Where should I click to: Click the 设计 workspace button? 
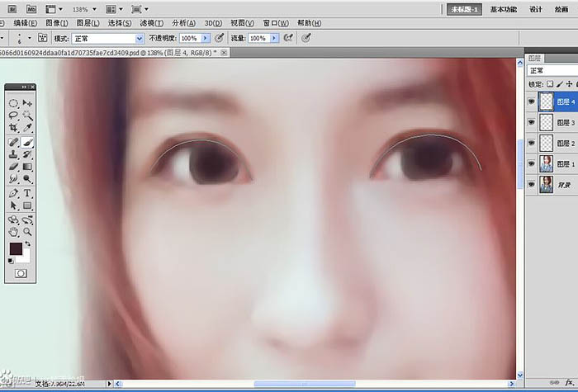pyautogui.click(x=536, y=8)
